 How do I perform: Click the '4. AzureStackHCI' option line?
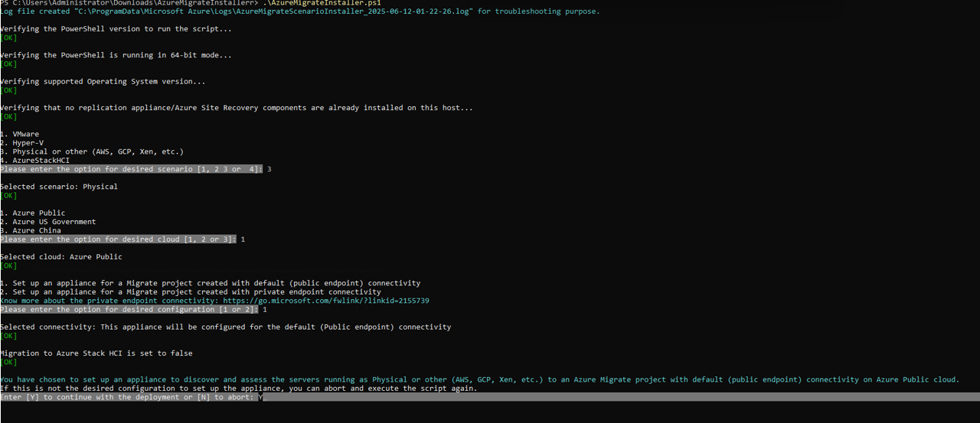coord(35,161)
